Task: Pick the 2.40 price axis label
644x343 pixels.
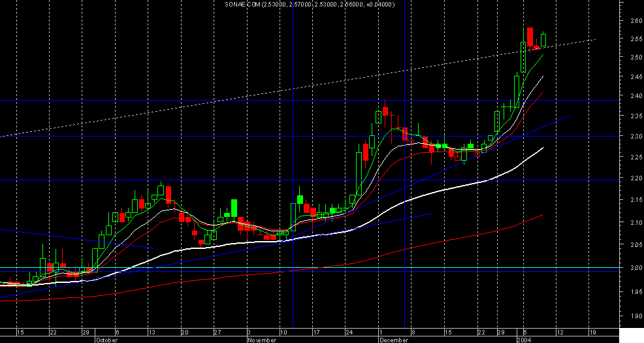Action: [637, 96]
